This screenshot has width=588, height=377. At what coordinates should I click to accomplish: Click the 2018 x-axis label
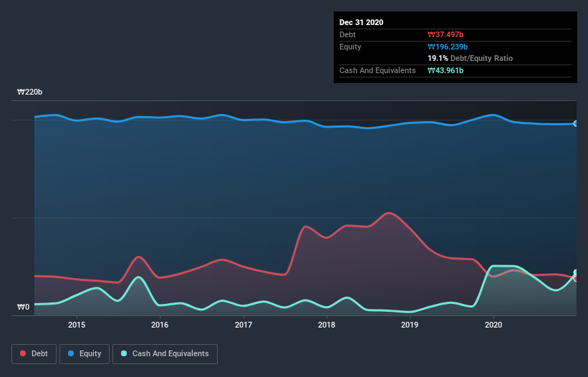[327, 325]
